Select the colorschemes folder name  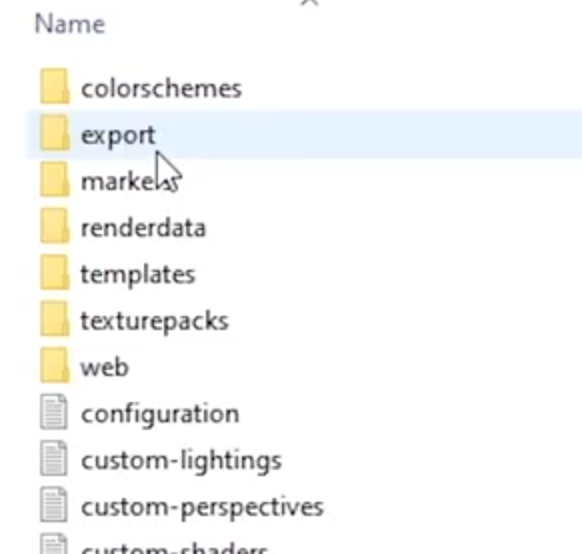pyautogui.click(x=161, y=89)
